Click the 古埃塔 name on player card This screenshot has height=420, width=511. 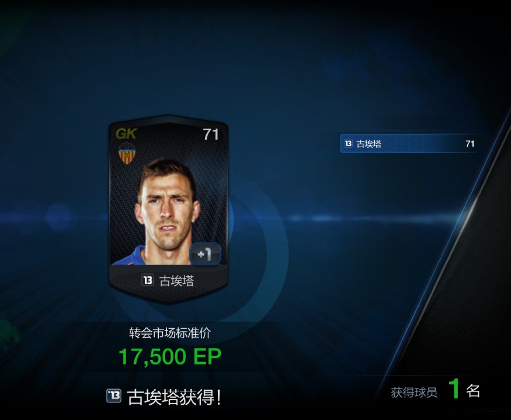click(x=176, y=280)
